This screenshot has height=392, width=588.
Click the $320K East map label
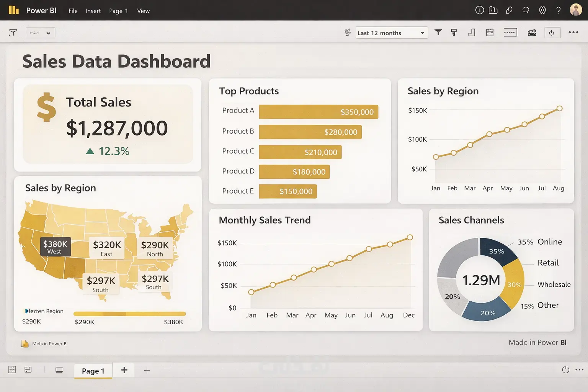click(107, 248)
